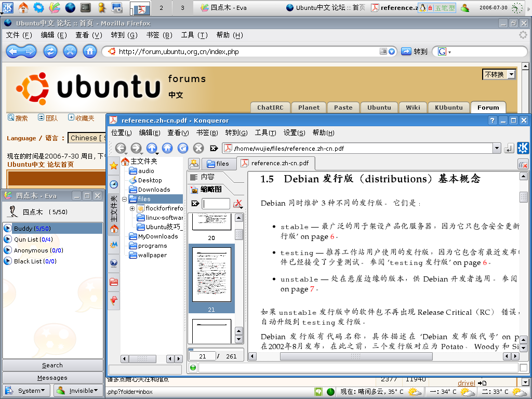
Task: Click Firefox back arrow button
Action: pyautogui.click(x=14, y=51)
